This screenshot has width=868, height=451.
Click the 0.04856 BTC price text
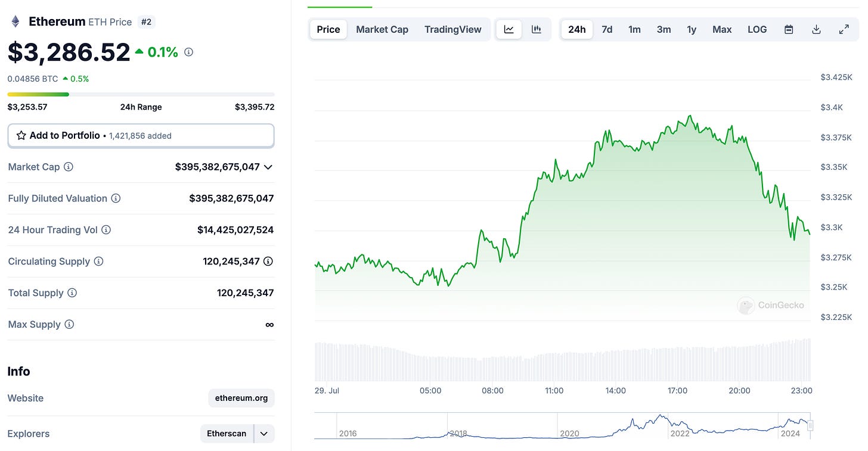pos(32,79)
